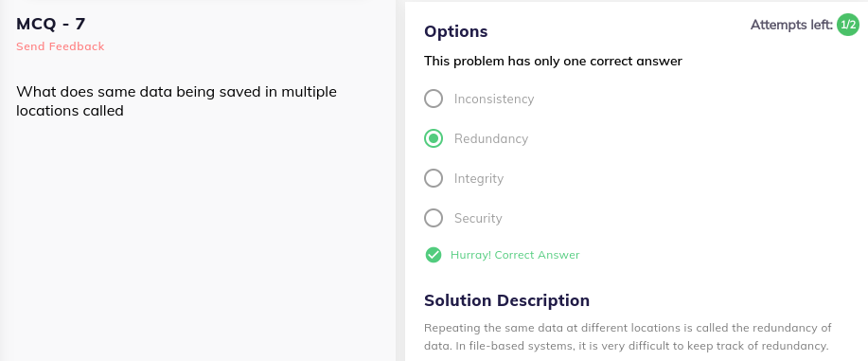Screen dimensions: 868x361
Task: Click the 'Security' option label text
Action: [x=478, y=218]
